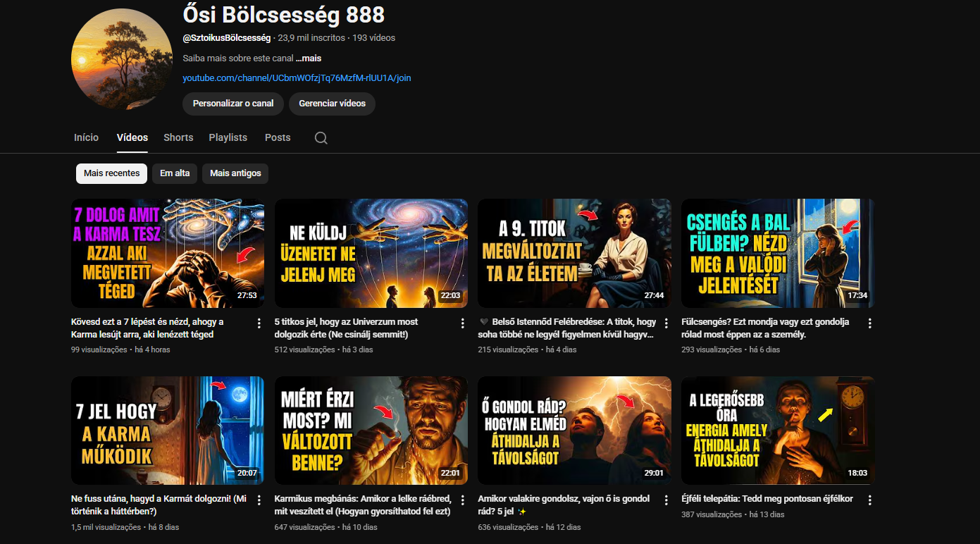Viewport: 980px width, 544px height.
Task: Click the '23,9 mil inscritos' subscriber count
Action: 311,38
